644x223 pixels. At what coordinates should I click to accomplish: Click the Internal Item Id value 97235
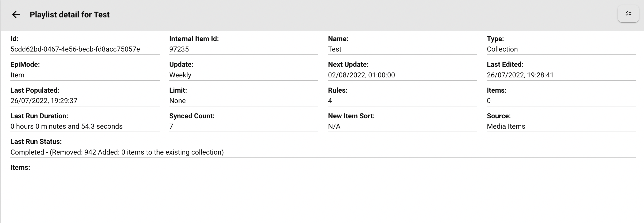179,49
